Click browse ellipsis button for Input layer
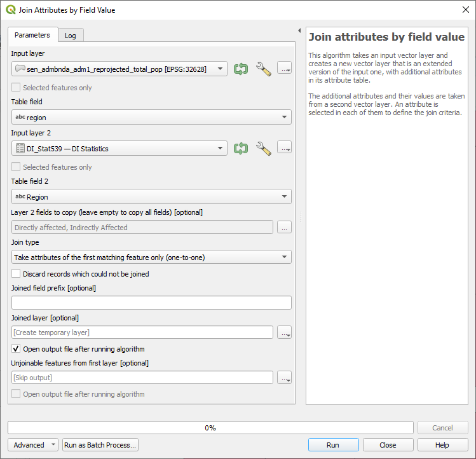Image resolution: width=476 pixels, height=459 pixels. tap(284, 69)
